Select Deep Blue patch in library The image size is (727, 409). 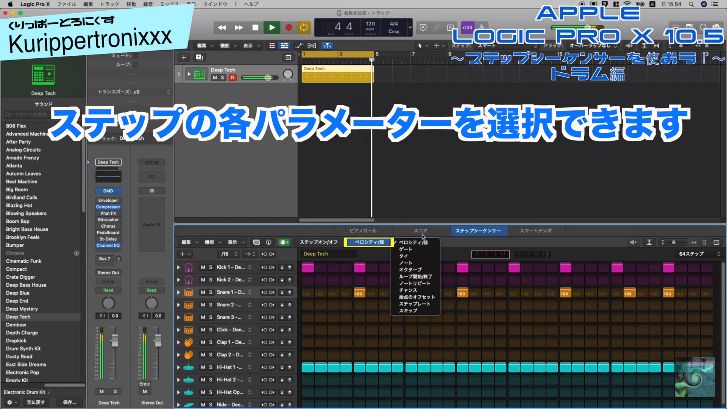point(18,293)
